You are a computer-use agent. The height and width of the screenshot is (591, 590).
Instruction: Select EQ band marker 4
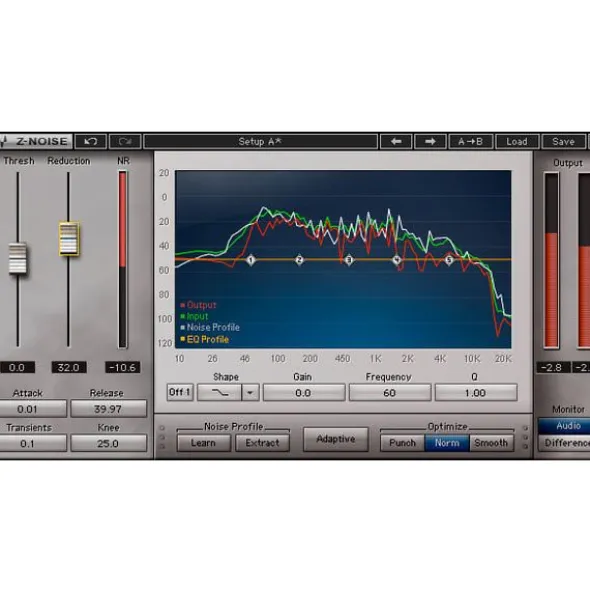(397, 260)
